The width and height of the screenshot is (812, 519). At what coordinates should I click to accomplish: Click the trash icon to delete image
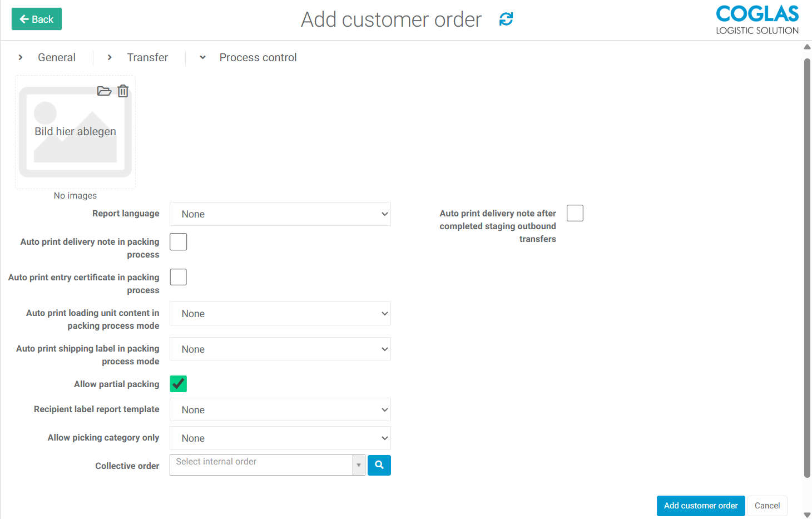coord(123,91)
